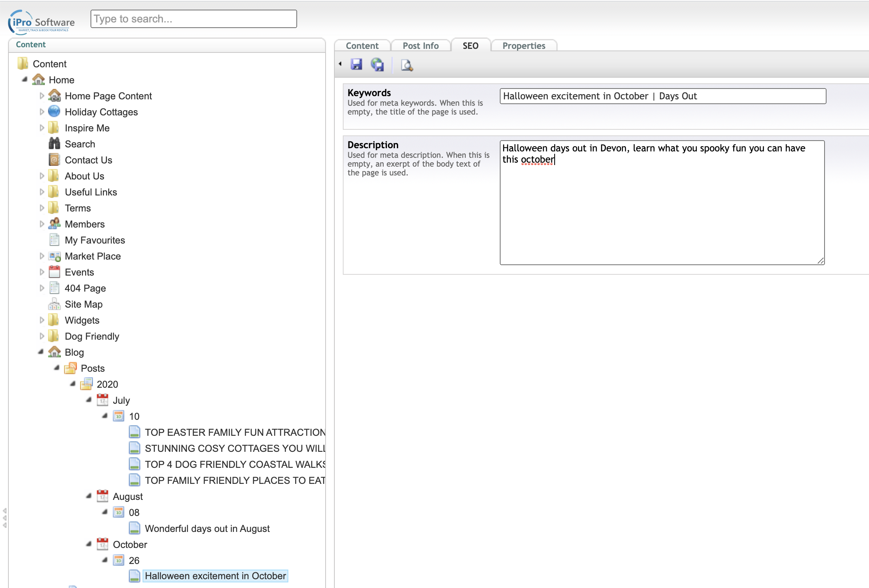Click the Preview page magnifier icon
The width and height of the screenshot is (869, 588).
406,65
